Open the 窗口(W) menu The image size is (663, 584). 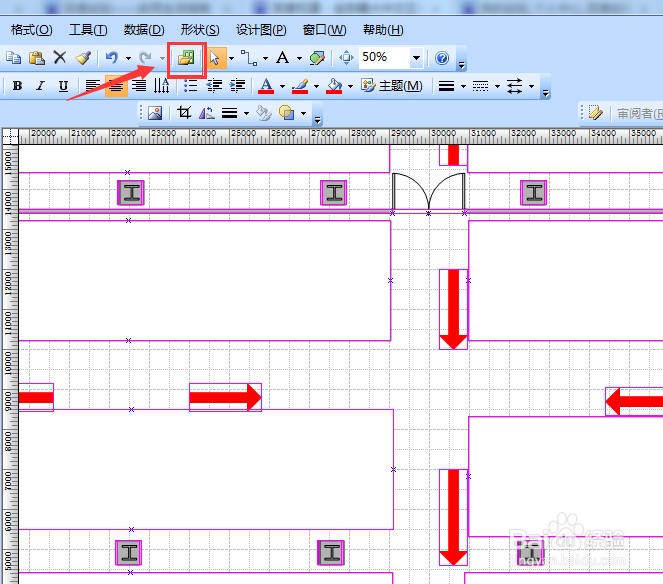(x=325, y=30)
